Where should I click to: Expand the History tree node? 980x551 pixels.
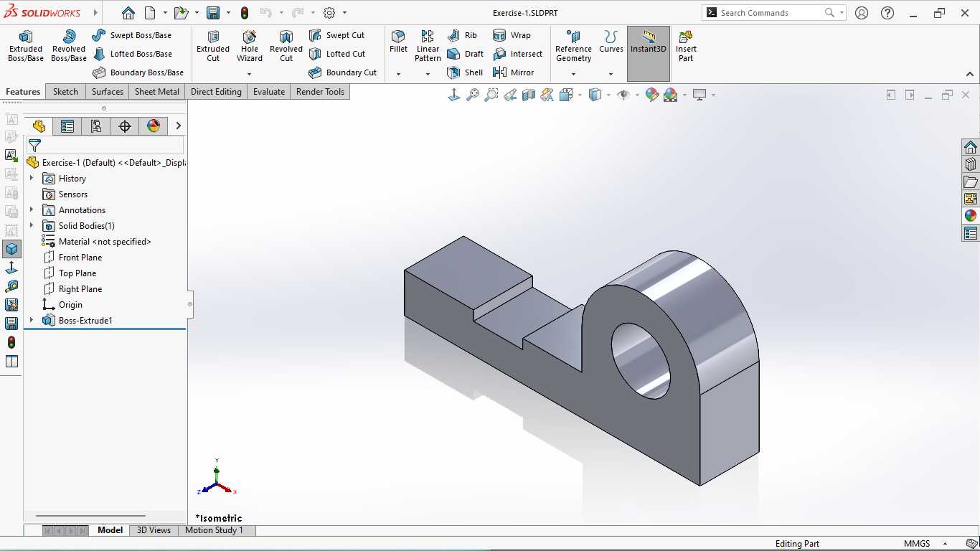(x=31, y=178)
